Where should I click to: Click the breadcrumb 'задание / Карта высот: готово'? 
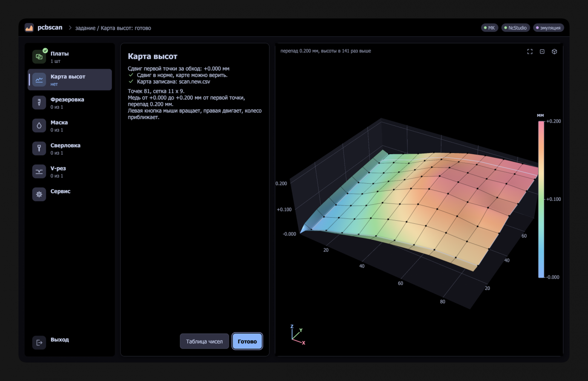tap(113, 28)
